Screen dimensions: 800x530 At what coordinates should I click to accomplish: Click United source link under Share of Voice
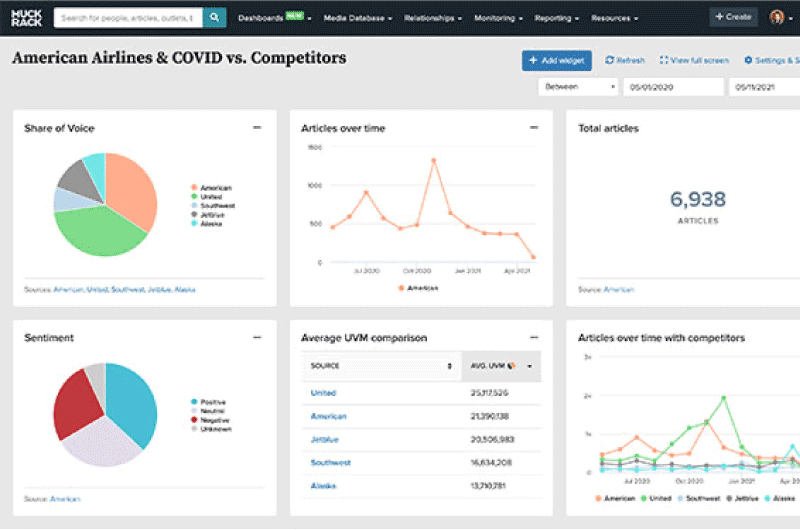click(x=97, y=289)
